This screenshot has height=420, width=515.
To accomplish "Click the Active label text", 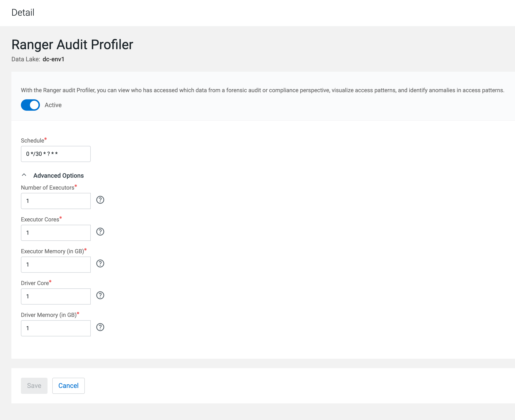I will (x=53, y=105).
